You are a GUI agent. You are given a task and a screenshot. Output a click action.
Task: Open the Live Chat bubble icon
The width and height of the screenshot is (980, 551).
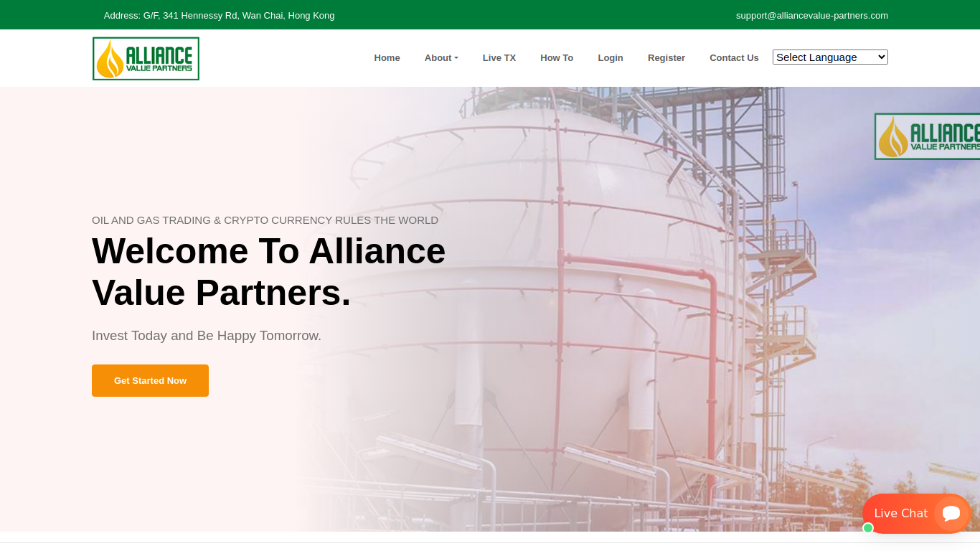point(951,513)
